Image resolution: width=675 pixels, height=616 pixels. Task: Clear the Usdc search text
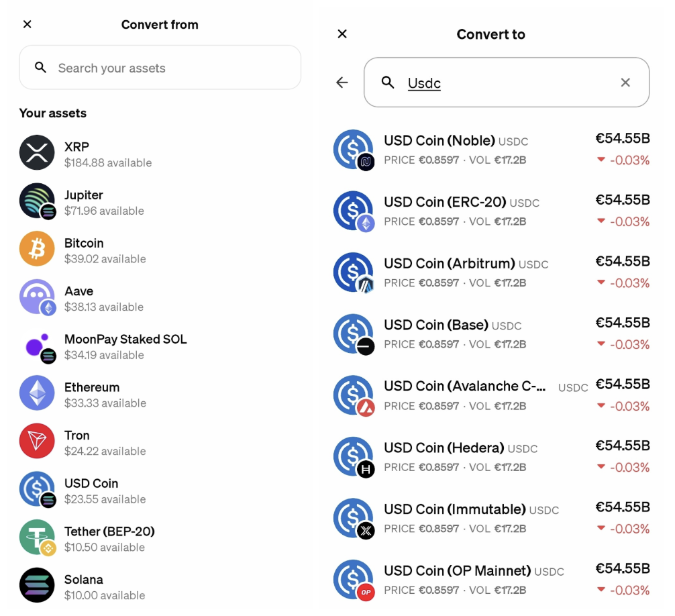(625, 83)
